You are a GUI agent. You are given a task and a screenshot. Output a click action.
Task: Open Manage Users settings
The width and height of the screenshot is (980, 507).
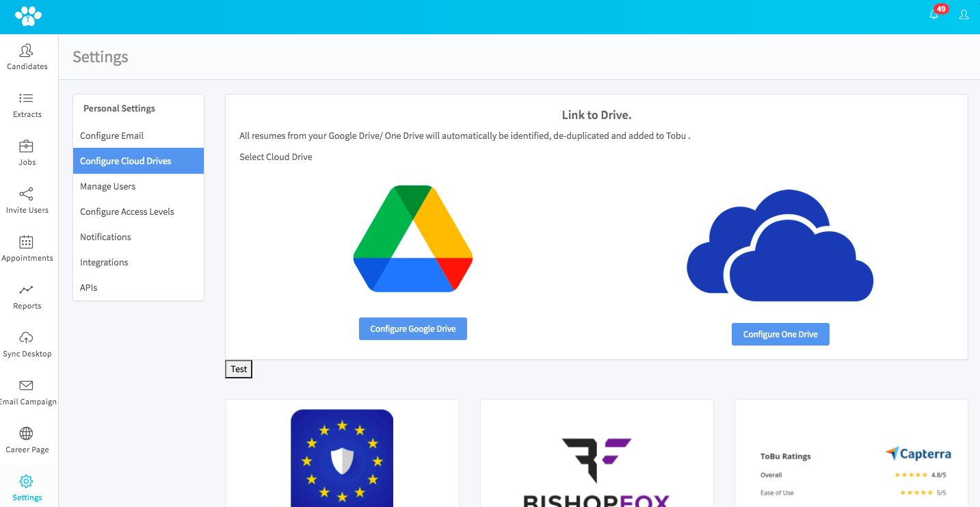click(138, 186)
